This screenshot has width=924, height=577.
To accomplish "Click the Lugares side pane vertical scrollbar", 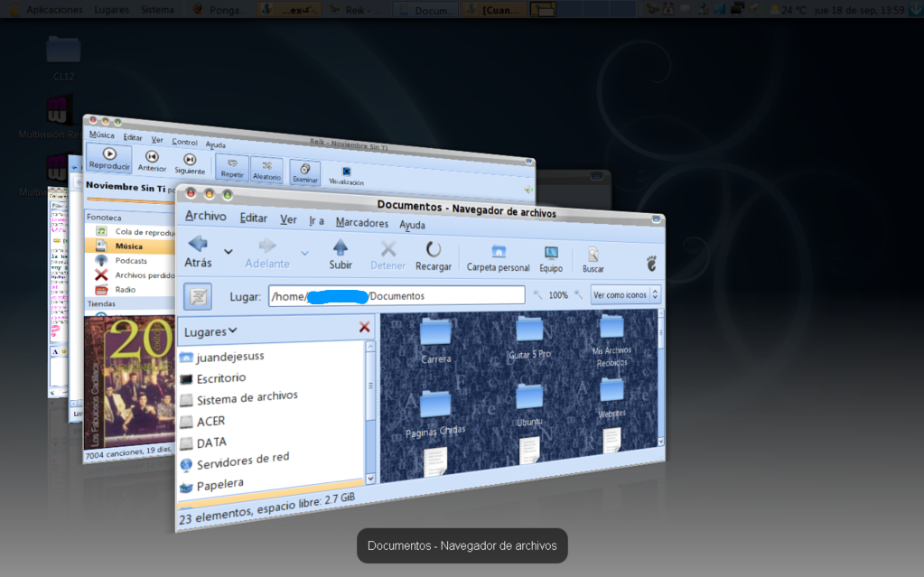I will pos(370,412).
